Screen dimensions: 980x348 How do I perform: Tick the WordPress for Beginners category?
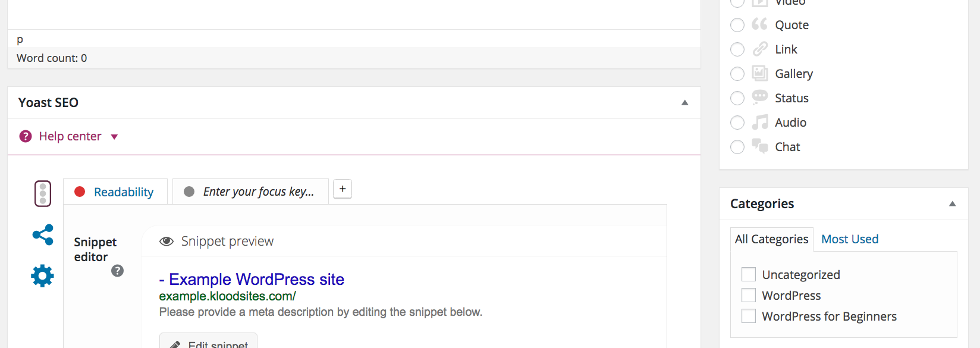749,316
